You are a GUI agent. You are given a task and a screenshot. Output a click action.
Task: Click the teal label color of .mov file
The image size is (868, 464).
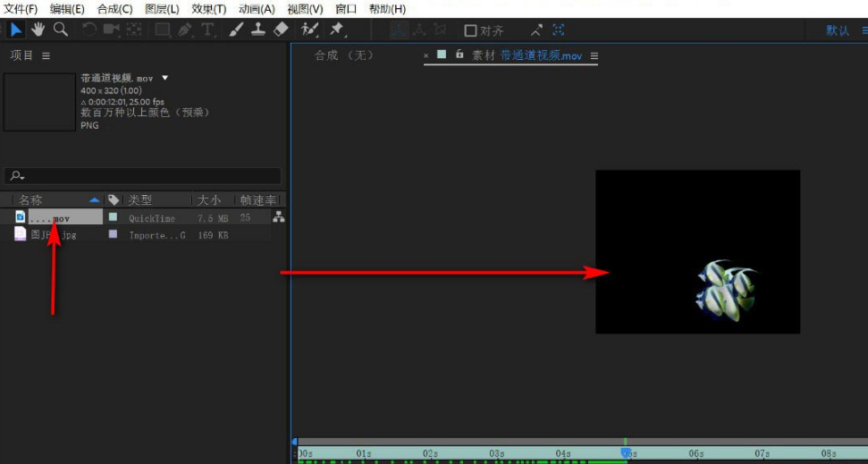point(113,217)
